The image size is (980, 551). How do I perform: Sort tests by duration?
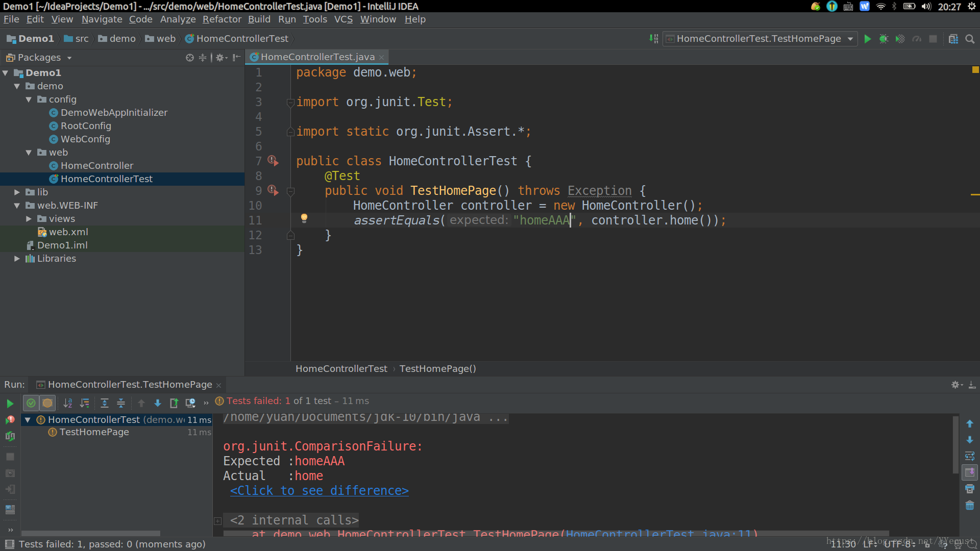[x=85, y=403]
